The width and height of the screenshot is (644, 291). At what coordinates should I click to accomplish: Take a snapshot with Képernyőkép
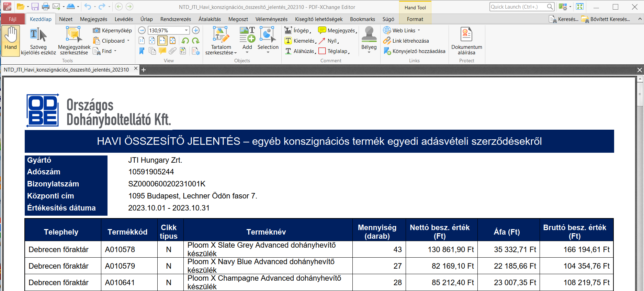112,31
